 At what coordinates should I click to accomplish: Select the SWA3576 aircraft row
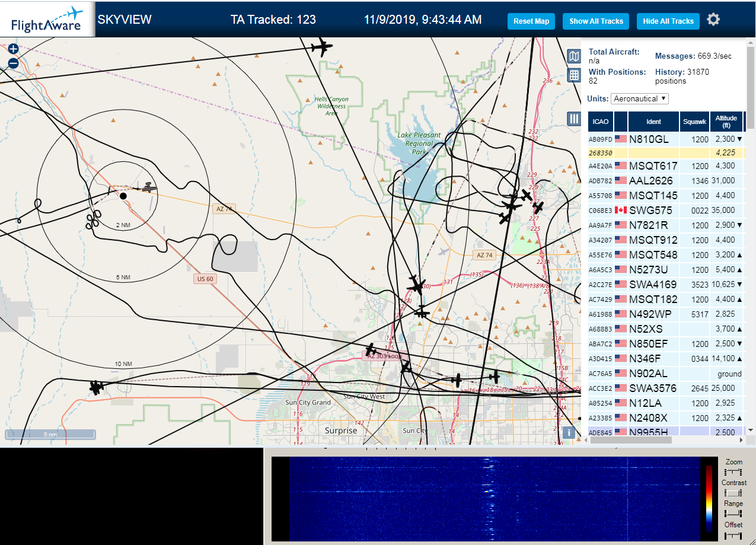tap(666, 388)
